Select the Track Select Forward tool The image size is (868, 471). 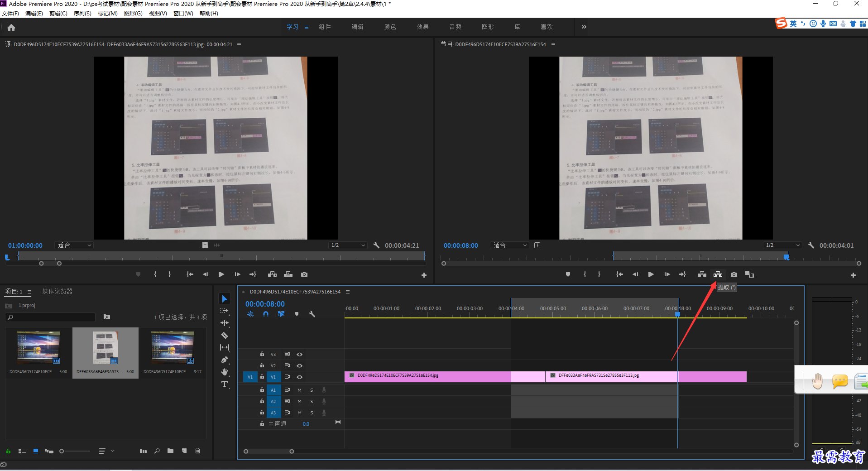(x=225, y=311)
